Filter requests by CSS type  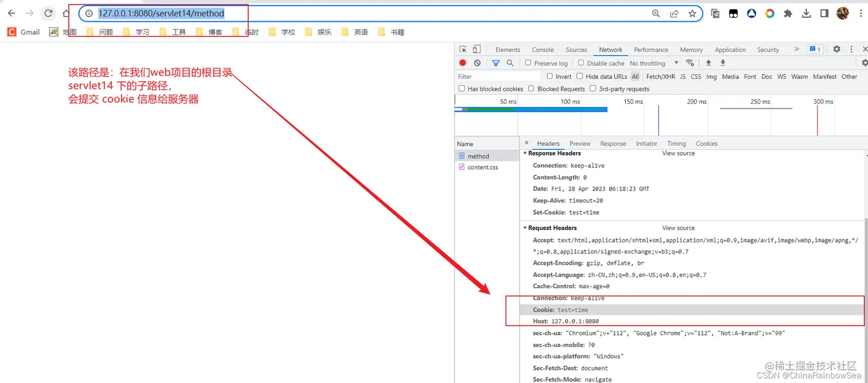696,76
